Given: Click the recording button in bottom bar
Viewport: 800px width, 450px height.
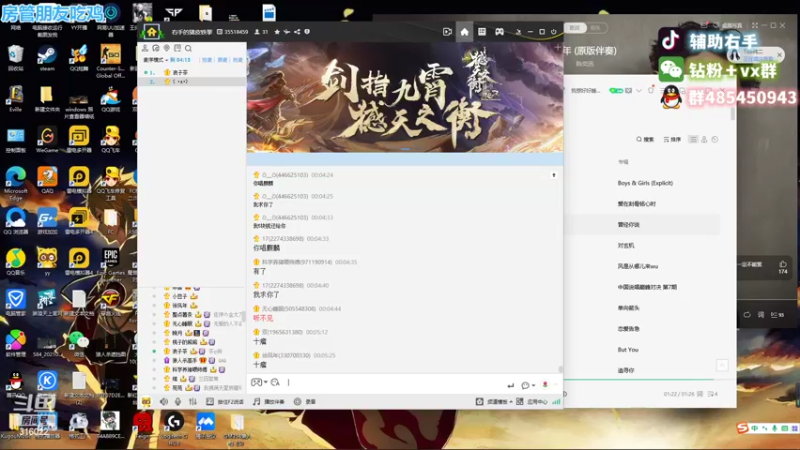Looking at the screenshot, I should tap(305, 402).
